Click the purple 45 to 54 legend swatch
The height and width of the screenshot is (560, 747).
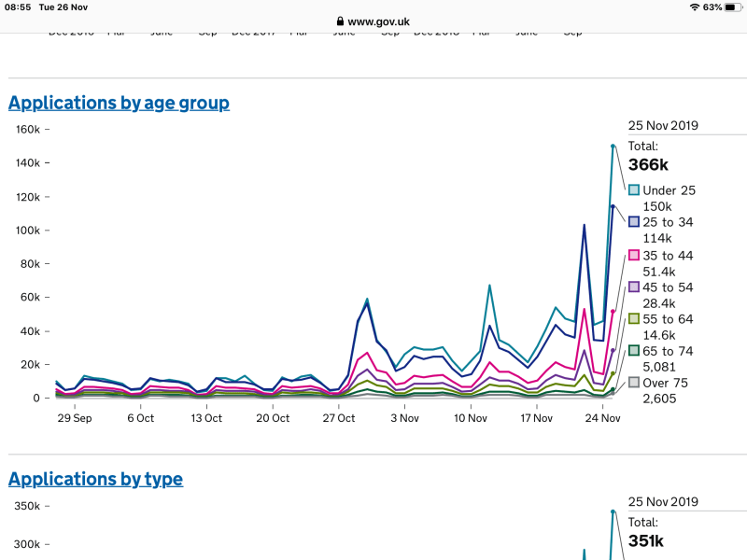point(634,287)
